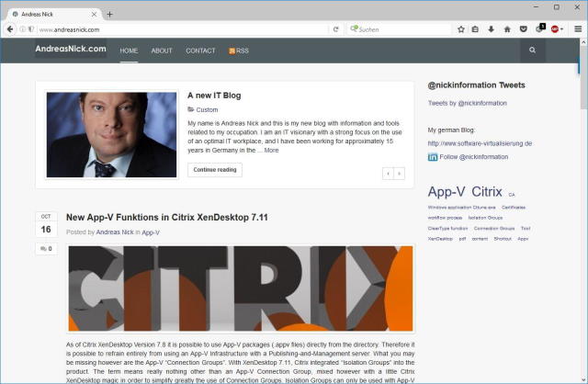
Task: Click the Continue reading button
Action: (215, 170)
